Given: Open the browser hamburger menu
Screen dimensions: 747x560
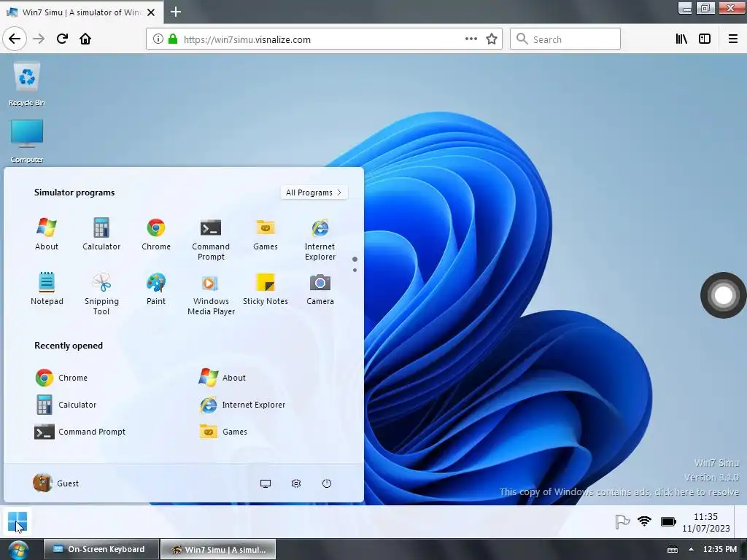Looking at the screenshot, I should coord(732,39).
